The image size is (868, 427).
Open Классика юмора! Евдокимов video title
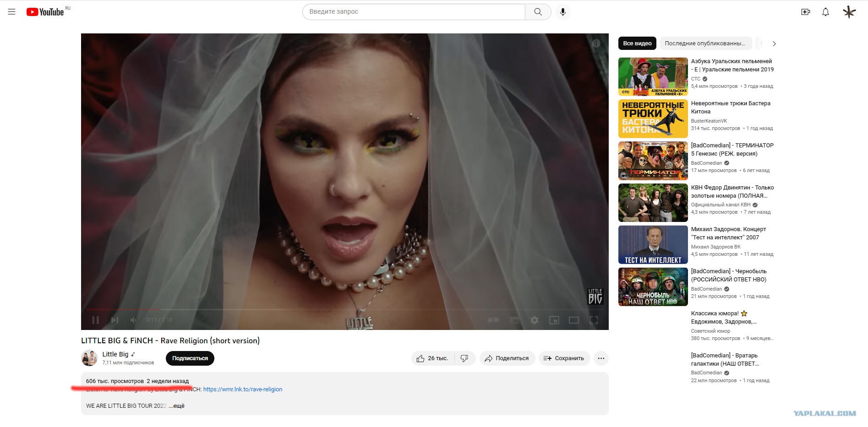pyautogui.click(x=724, y=318)
